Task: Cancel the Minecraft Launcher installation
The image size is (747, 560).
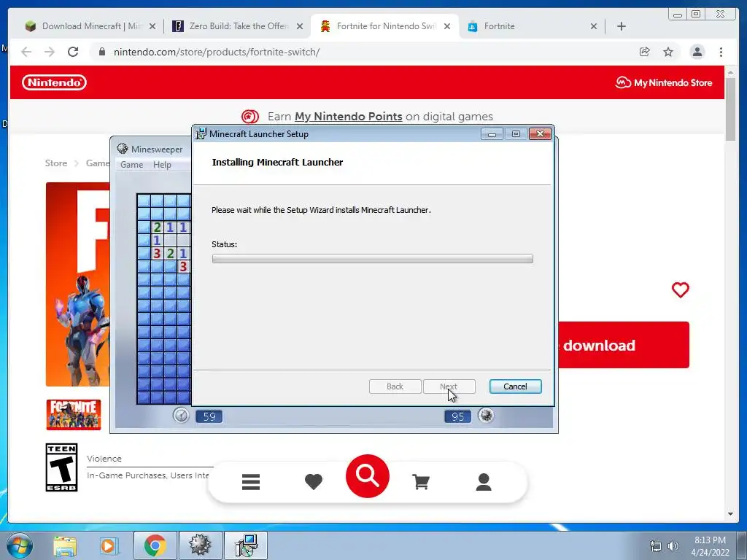Action: tap(516, 386)
